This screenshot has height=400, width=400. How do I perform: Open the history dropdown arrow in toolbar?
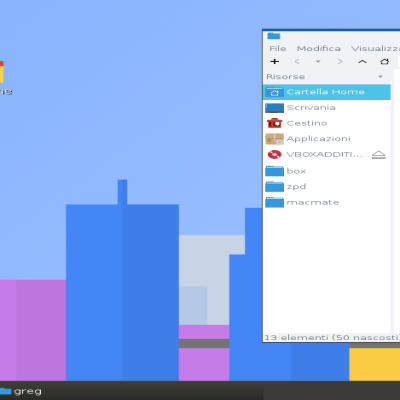pos(318,62)
